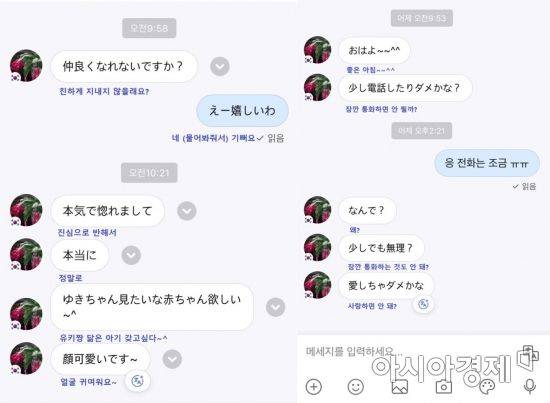Open the image gallery icon
Viewport: 550px width, 403px height.
pos(400,387)
